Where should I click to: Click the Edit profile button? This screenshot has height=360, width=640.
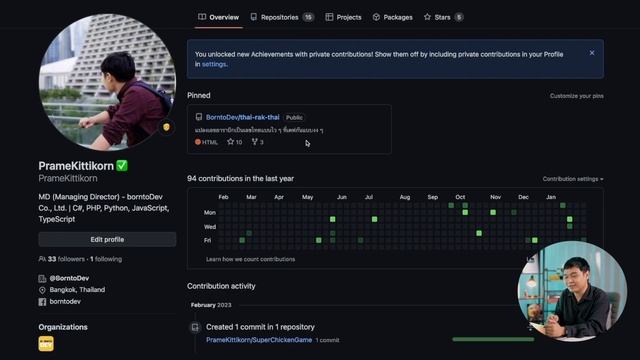click(107, 240)
